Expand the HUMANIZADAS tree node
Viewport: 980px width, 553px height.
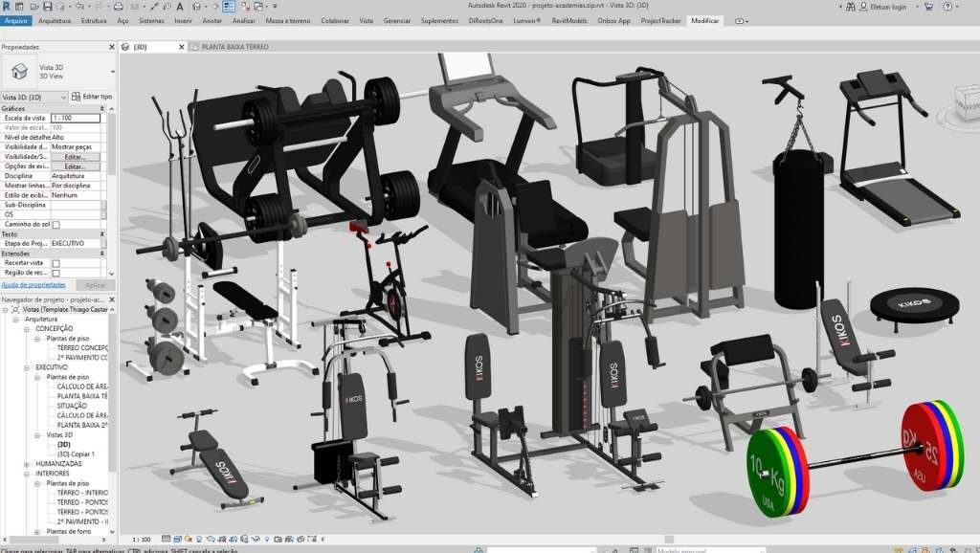click(27, 463)
